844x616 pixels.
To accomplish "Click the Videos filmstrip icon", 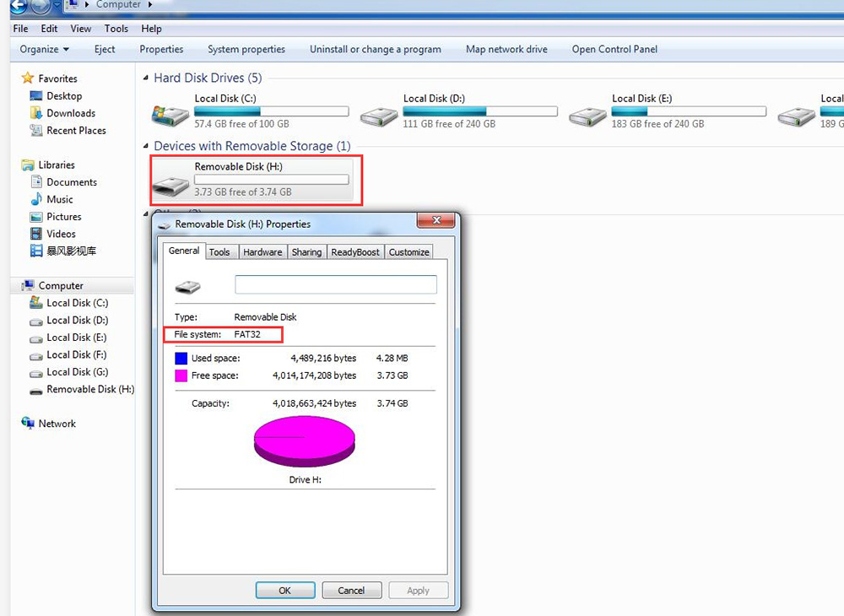I will [36, 234].
